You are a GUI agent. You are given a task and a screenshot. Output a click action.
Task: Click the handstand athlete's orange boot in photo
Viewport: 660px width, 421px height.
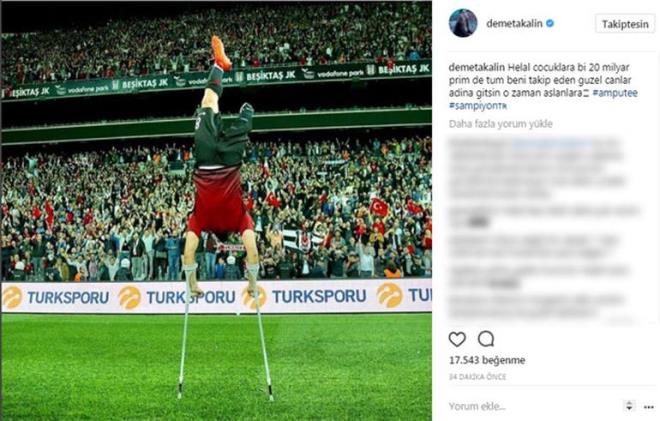(x=221, y=52)
